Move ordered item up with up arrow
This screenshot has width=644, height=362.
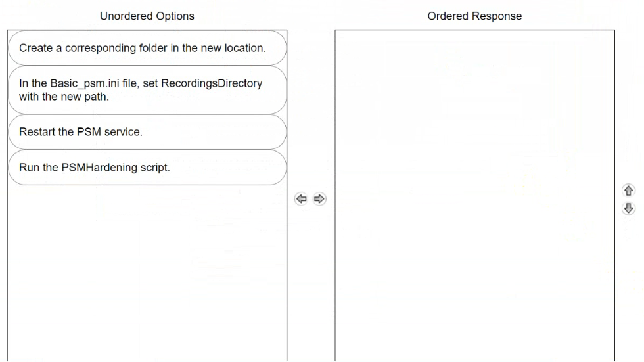[x=628, y=191]
